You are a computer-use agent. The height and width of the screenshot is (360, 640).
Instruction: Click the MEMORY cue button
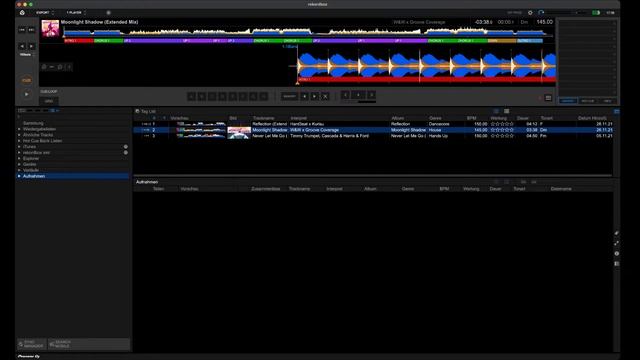pos(289,96)
